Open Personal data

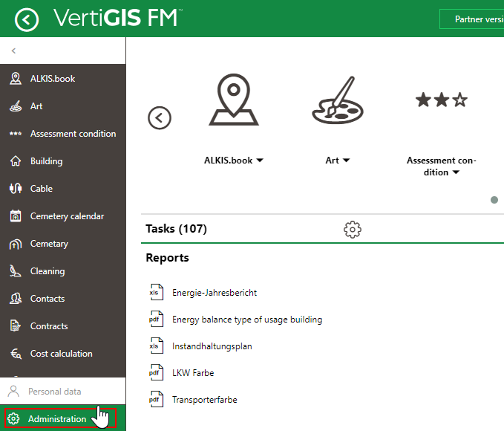click(x=54, y=391)
